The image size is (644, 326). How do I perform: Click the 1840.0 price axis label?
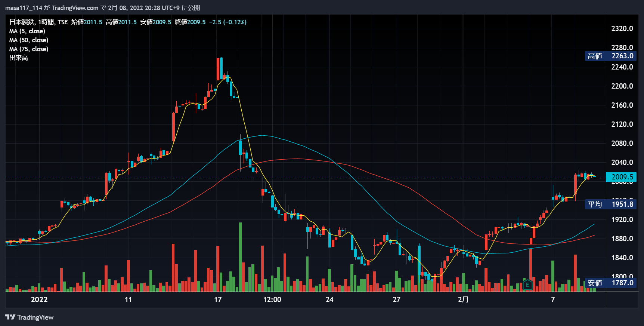click(x=622, y=258)
